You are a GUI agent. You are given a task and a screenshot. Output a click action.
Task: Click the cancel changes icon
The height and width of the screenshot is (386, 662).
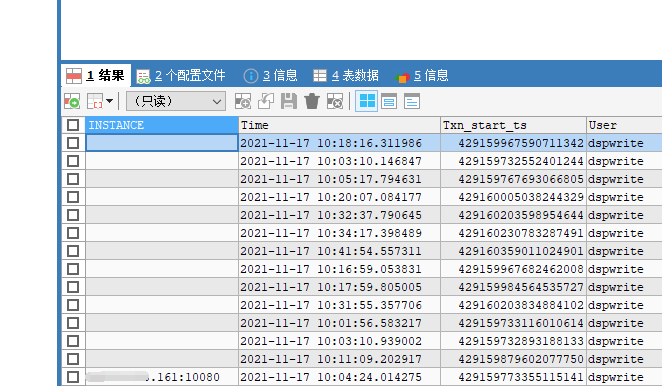[335, 101]
